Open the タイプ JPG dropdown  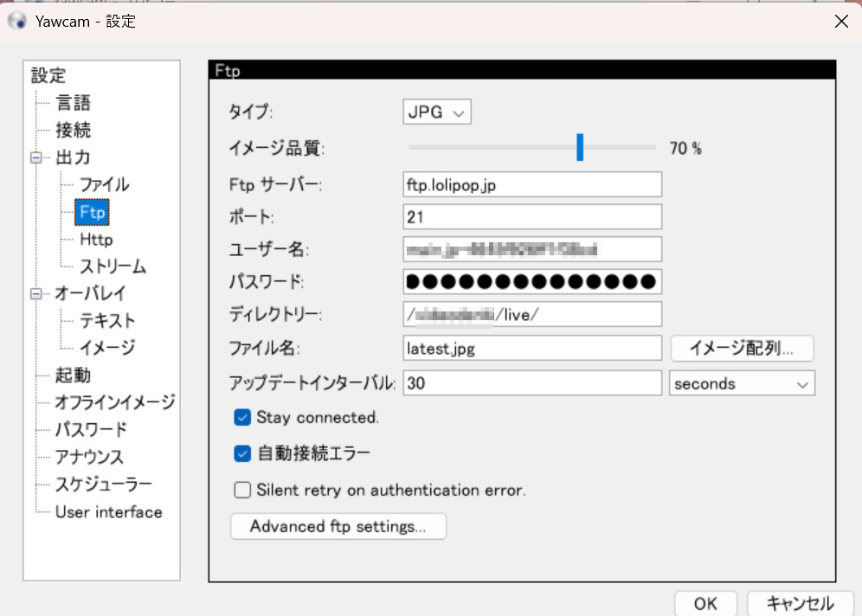(437, 112)
